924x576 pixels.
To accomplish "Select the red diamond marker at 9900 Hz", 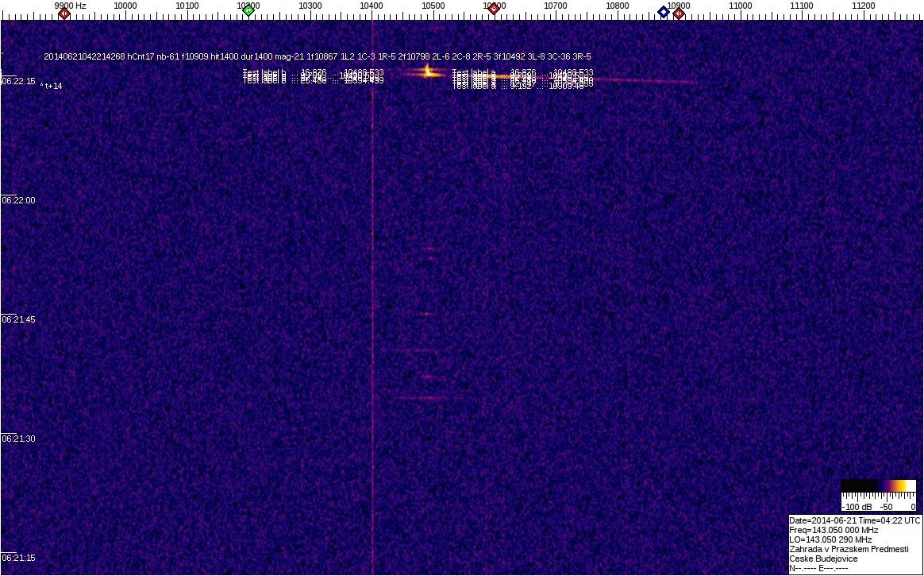I will pos(64,13).
